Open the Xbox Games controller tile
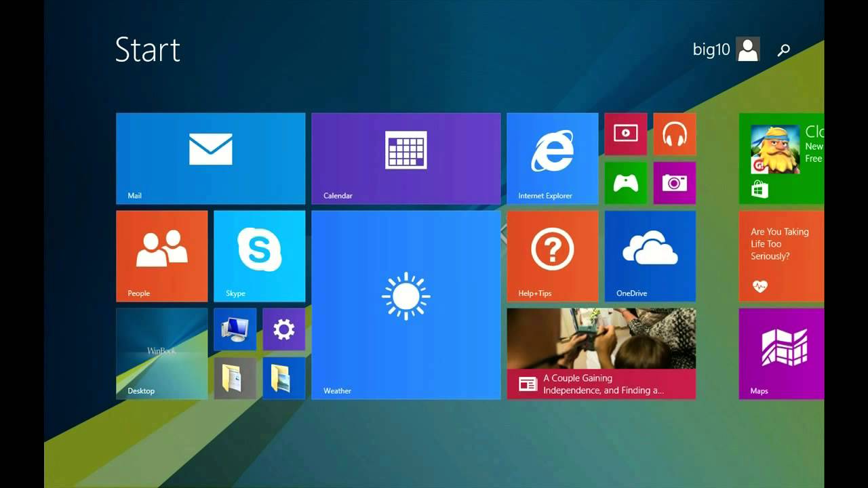Image resolution: width=868 pixels, height=488 pixels. tap(625, 182)
